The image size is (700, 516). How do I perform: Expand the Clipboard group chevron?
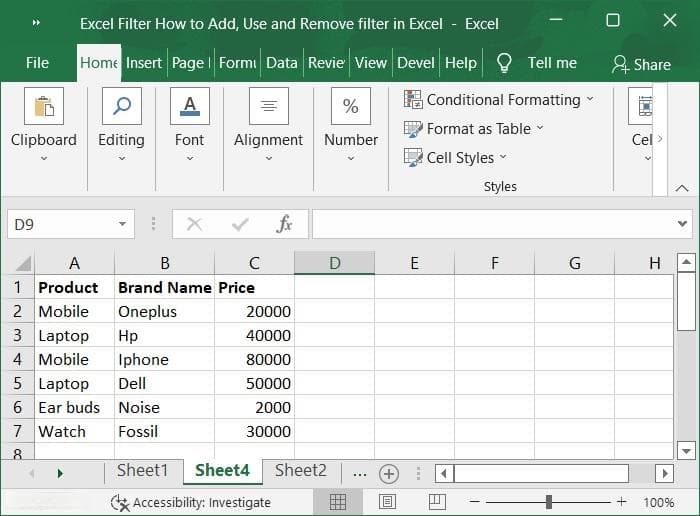pos(44,158)
